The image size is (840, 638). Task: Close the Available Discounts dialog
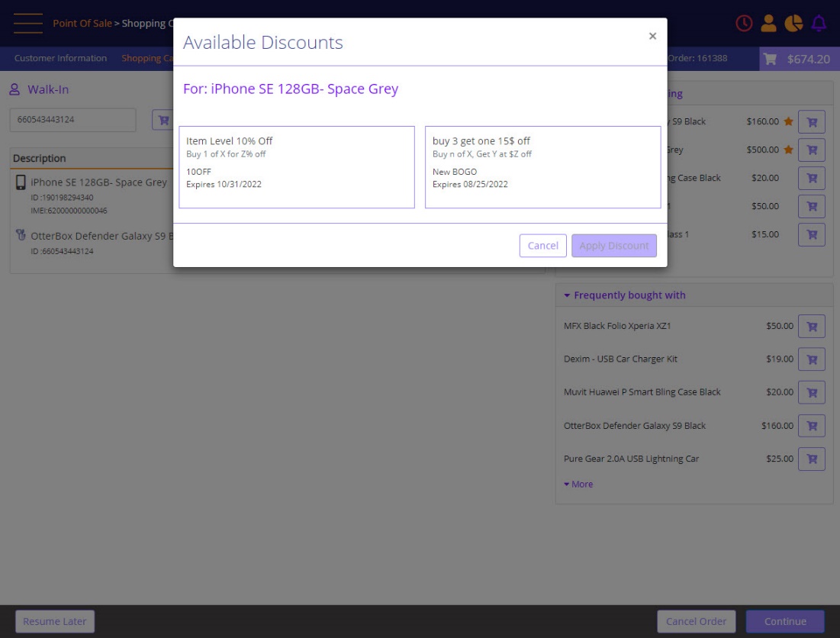(x=652, y=36)
